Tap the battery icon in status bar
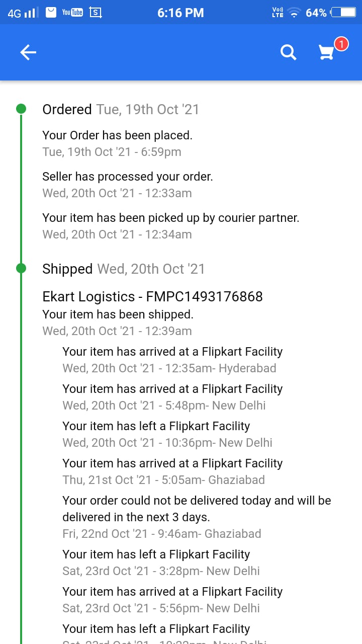Screen dimensions: 362x644 click(343, 13)
